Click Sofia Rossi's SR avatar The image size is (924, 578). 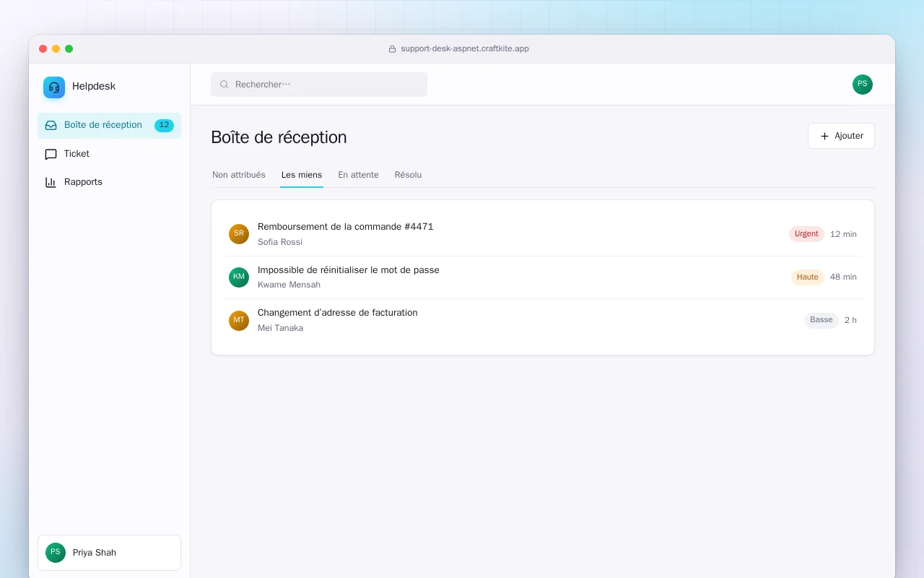click(239, 234)
